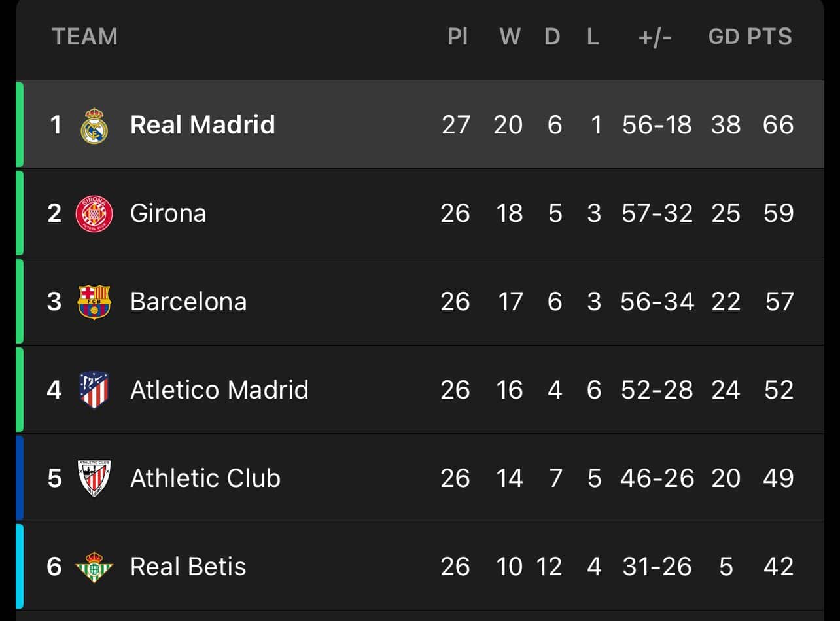This screenshot has width=840, height=621.
Task: Sort table by PTS column header
Action: coord(770,37)
